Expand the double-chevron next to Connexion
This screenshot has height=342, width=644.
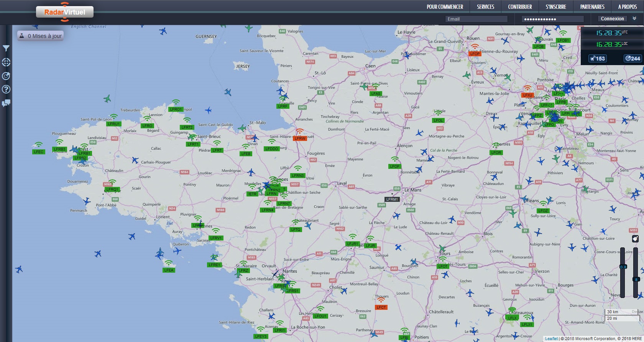[x=634, y=18]
